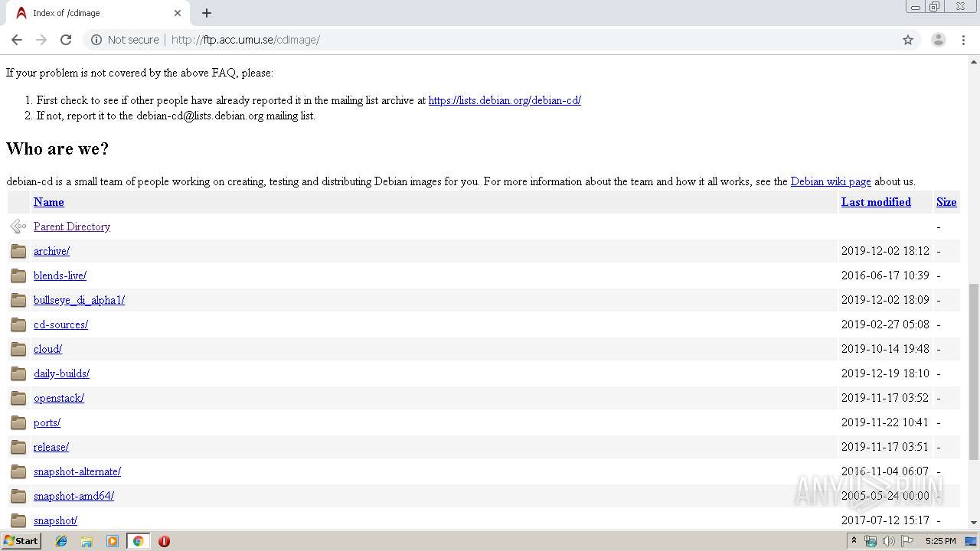This screenshot has width=980, height=551.
Task: Bookmark this page with the star icon
Action: tap(908, 40)
